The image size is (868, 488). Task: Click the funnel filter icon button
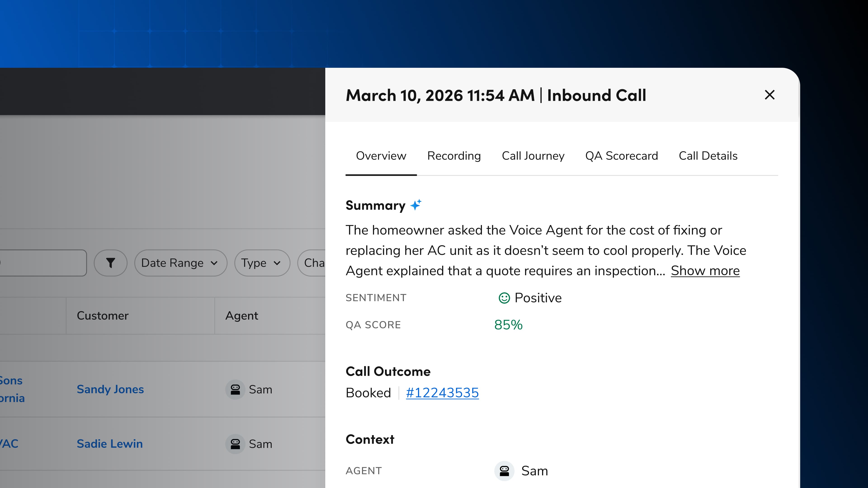(x=111, y=263)
